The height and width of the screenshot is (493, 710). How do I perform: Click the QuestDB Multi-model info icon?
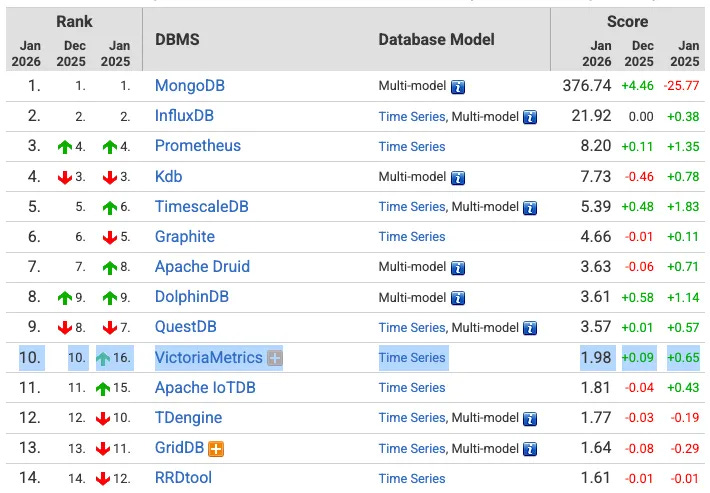coord(530,328)
